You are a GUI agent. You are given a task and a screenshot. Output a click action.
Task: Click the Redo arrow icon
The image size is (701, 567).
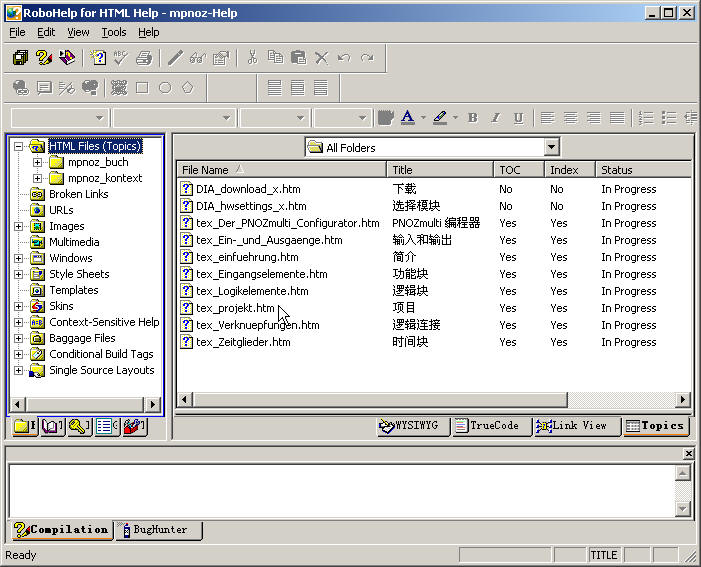(x=367, y=58)
